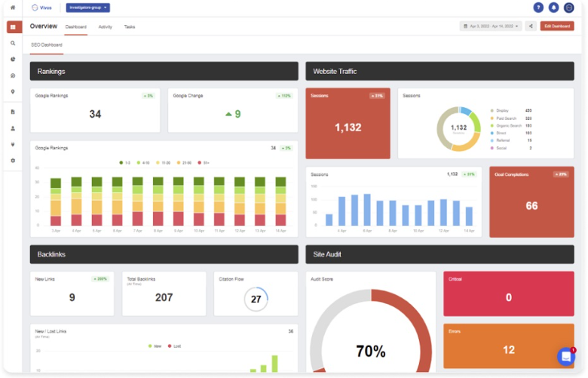The height and width of the screenshot is (378, 588).
Task: Toggle the New legend in New / Lost Links
Action: [x=155, y=346]
